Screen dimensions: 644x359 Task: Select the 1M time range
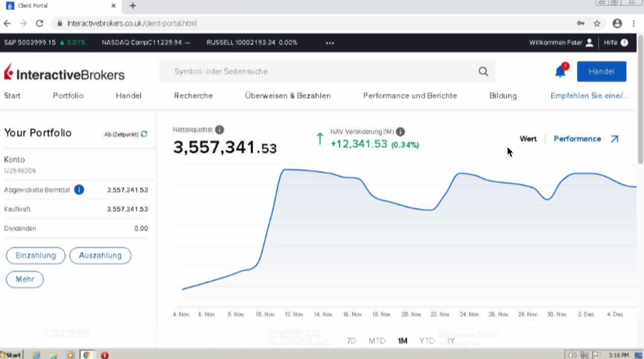tap(402, 341)
